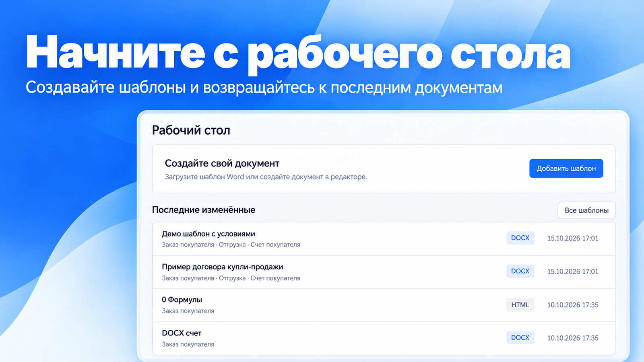The width and height of the screenshot is (644, 362).
Task: Click the Рабочий стол heading
Action: coord(191,130)
